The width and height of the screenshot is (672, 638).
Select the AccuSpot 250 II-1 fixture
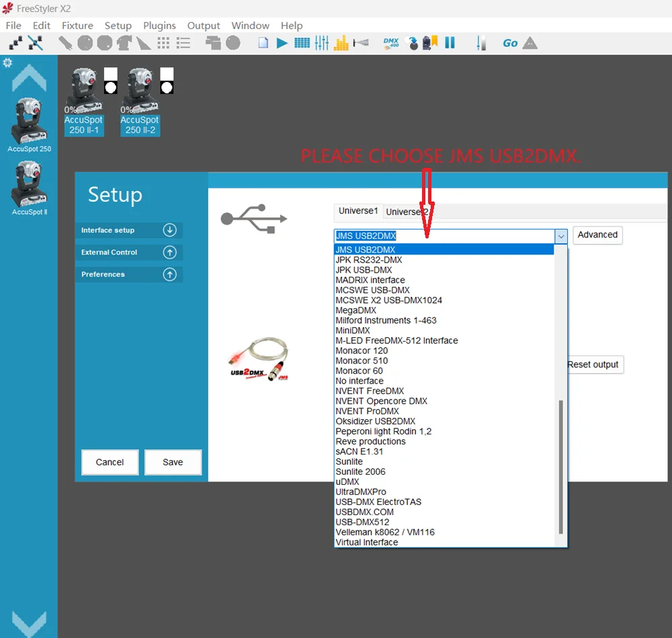[x=83, y=102]
